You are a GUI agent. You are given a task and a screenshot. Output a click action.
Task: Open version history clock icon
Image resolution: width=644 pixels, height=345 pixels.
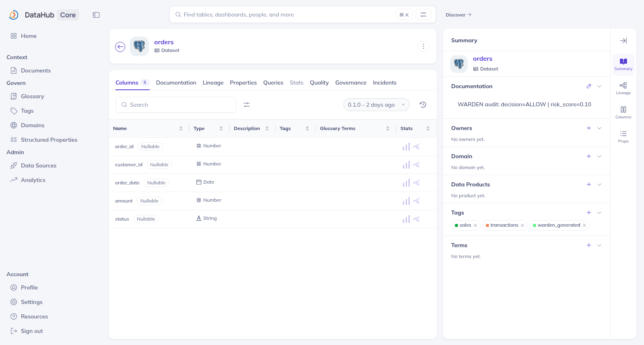(423, 105)
